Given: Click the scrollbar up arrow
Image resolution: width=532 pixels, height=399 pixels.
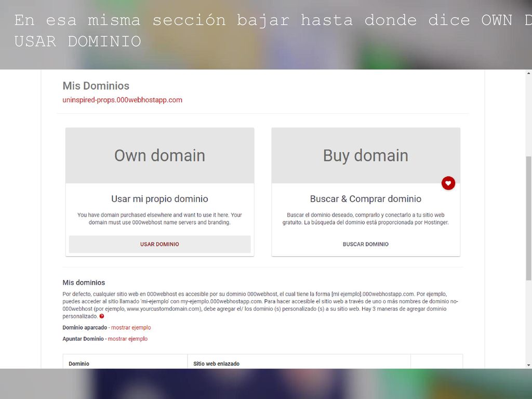Looking at the screenshot, I should pyautogui.click(x=528, y=73).
